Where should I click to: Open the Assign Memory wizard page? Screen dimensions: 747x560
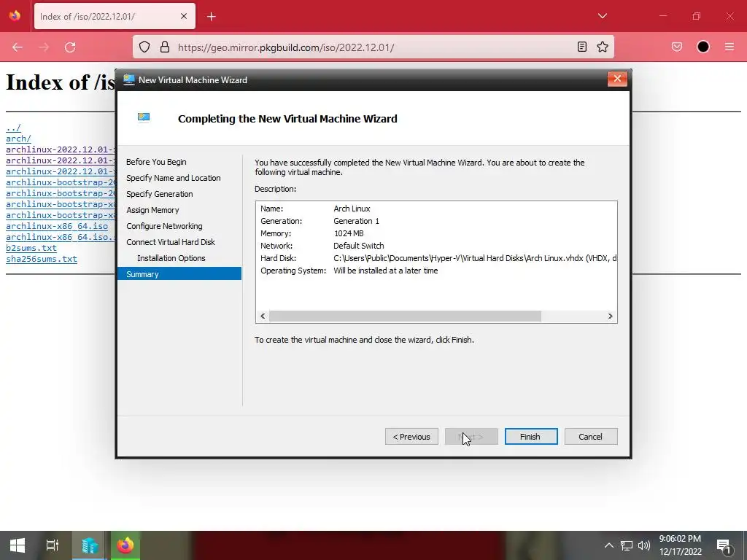click(152, 210)
